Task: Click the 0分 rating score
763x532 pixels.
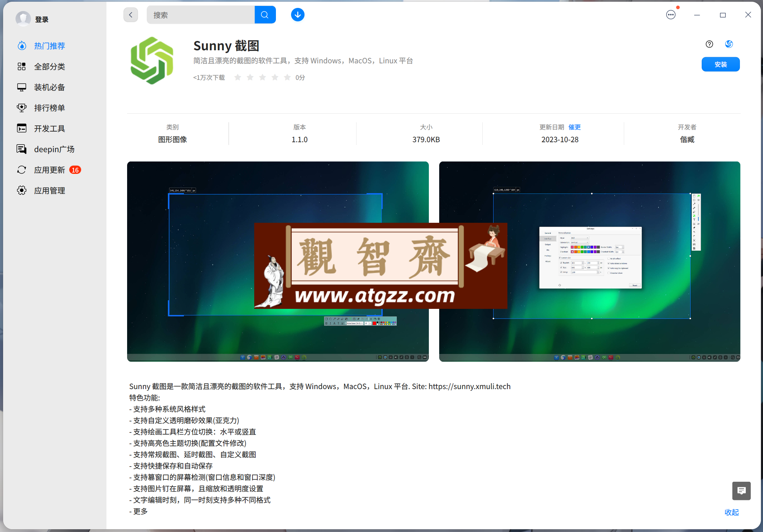Action: pos(300,77)
